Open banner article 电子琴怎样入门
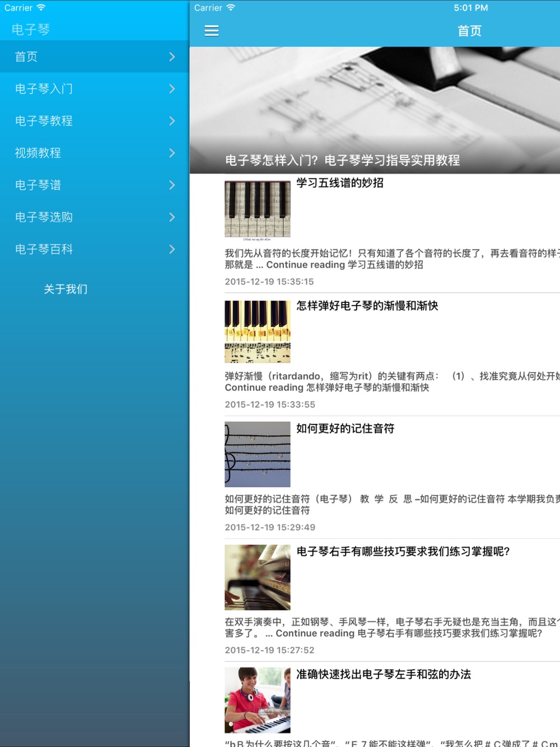This screenshot has width=560, height=747. tap(342, 161)
